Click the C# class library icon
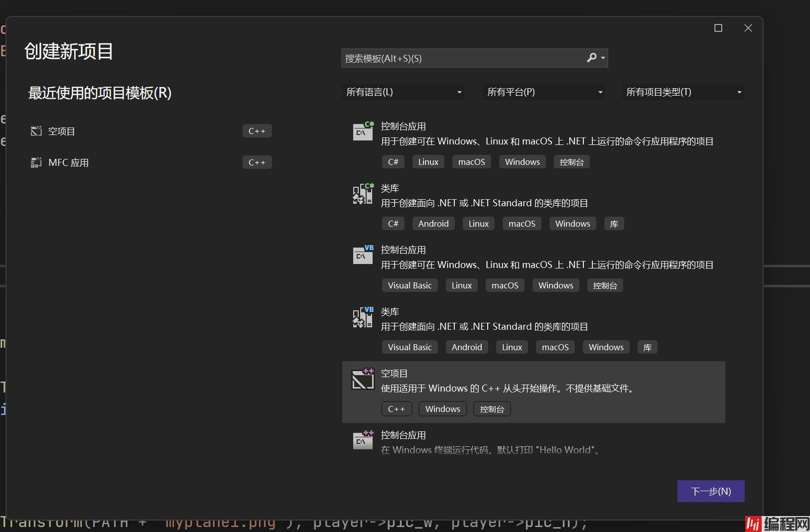The width and height of the screenshot is (810, 532). click(x=363, y=194)
